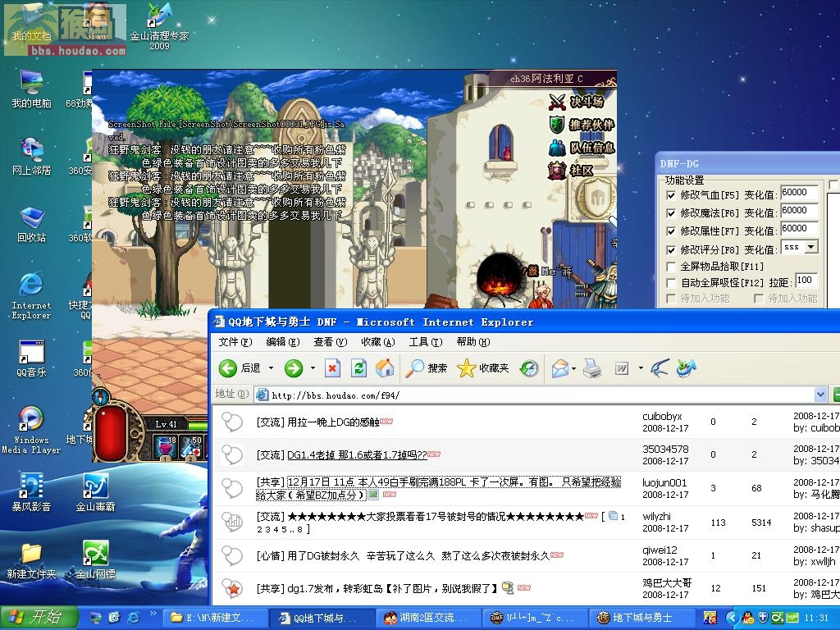840x630 pixels.
Task: Open 回收站 recycle bin icon
Action: pyautogui.click(x=32, y=224)
